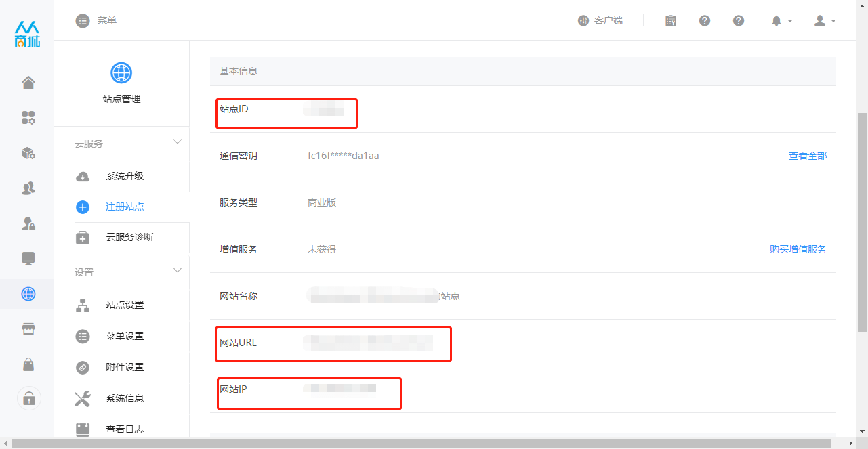The height and width of the screenshot is (449, 868).
Task: Click the home icon in left sidebar
Action: (28, 83)
